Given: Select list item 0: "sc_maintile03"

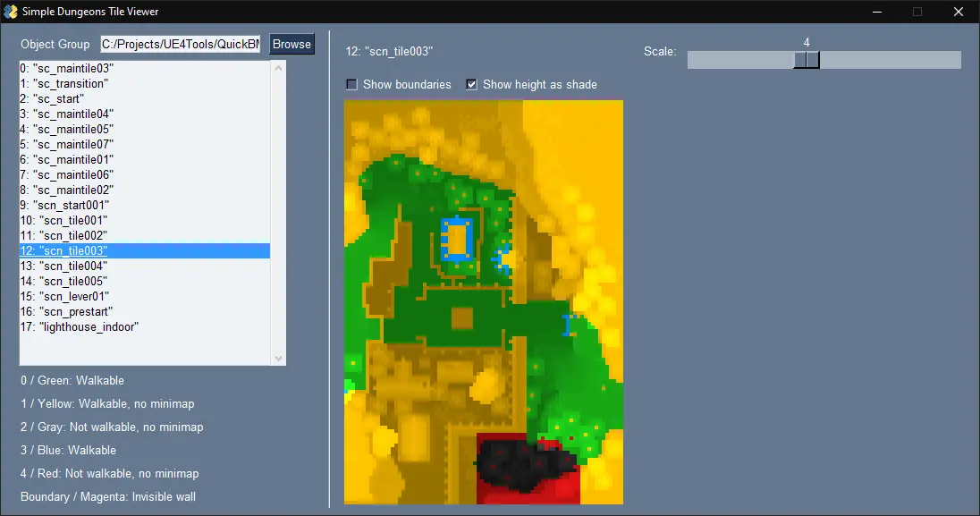Looking at the screenshot, I should pos(145,68).
